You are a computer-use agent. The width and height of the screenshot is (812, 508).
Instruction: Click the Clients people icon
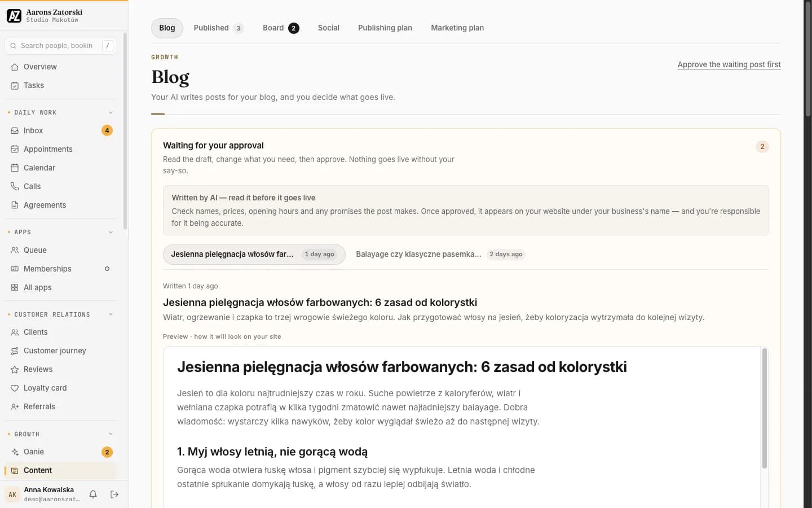(x=15, y=332)
